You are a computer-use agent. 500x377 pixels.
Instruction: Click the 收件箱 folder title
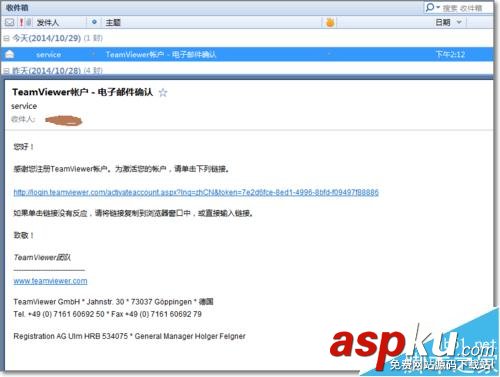click(x=17, y=7)
